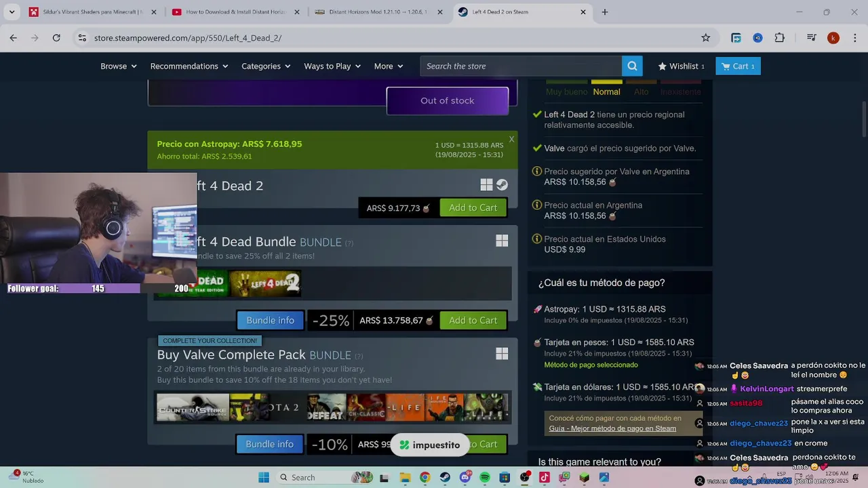The width and height of the screenshot is (868, 488).
Task: Bookmark this page with the star icon
Action: pyautogui.click(x=706, y=38)
